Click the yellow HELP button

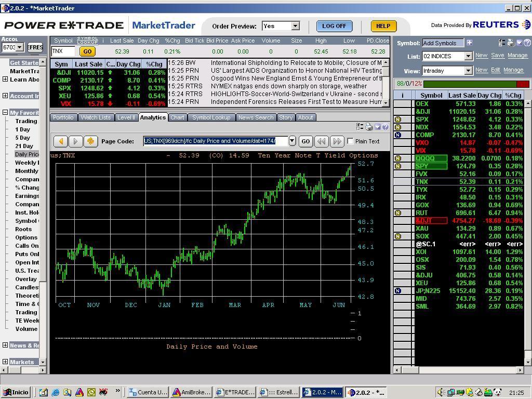pyautogui.click(x=383, y=26)
